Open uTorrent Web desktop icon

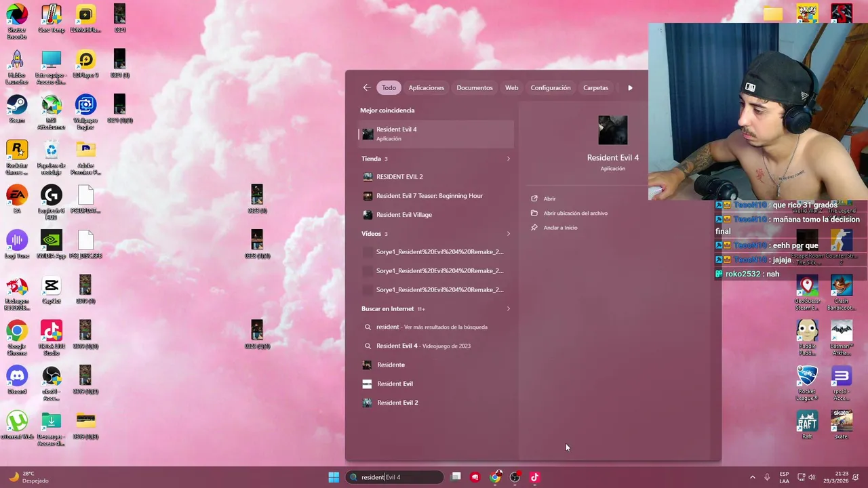tap(17, 426)
